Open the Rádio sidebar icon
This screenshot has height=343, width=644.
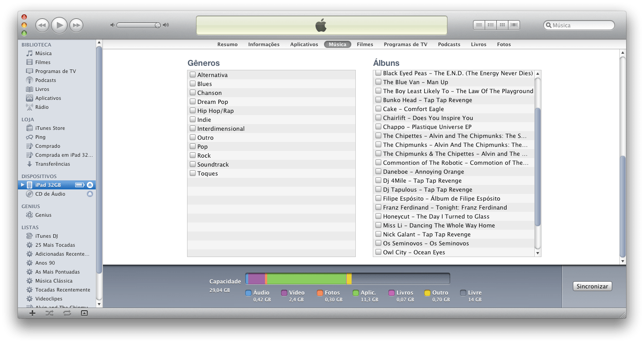point(30,107)
